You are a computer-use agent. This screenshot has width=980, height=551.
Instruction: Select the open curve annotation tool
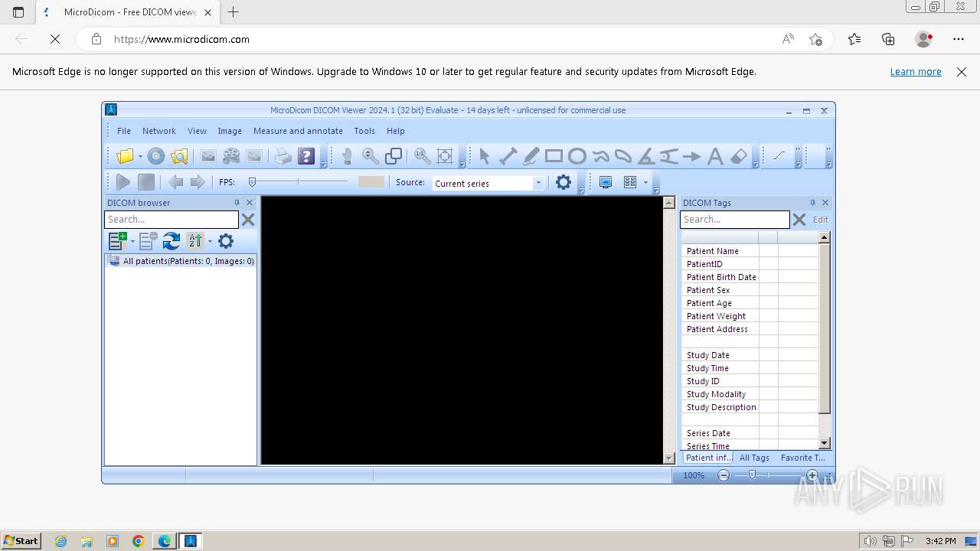click(600, 156)
